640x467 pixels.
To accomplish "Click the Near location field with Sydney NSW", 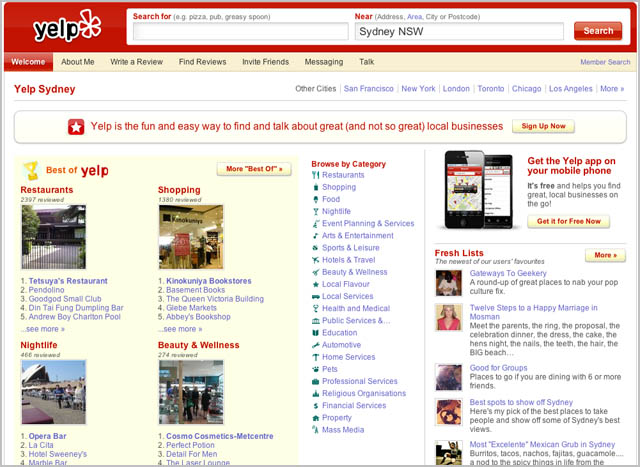I will (x=459, y=31).
